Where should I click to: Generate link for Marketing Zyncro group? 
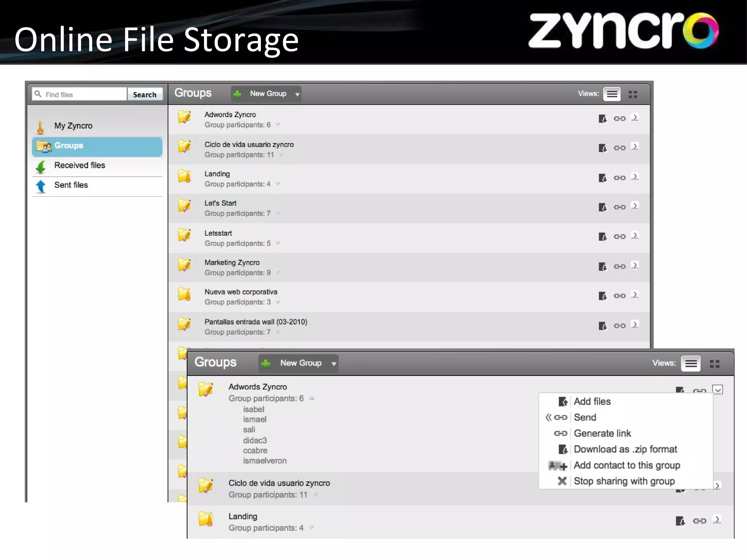coord(619,267)
